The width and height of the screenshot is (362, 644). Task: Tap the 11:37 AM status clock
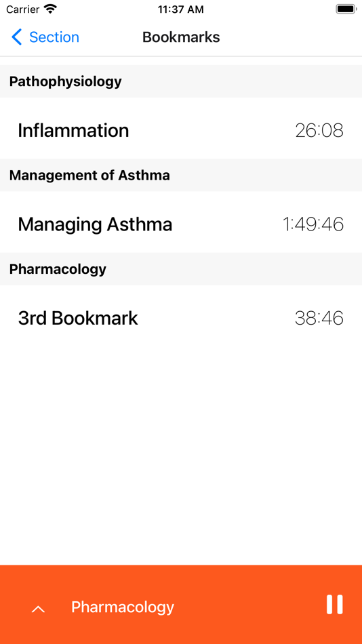(181, 9)
